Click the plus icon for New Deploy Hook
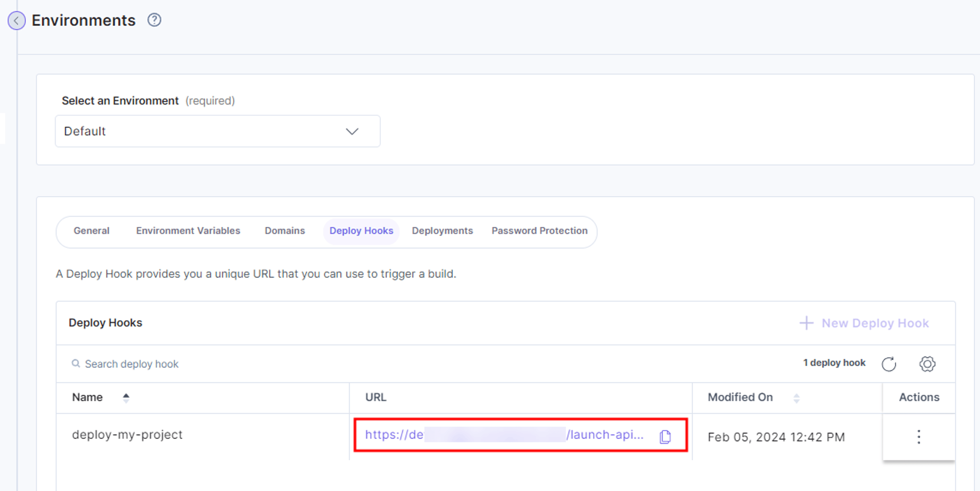980x491 pixels. 806,323
